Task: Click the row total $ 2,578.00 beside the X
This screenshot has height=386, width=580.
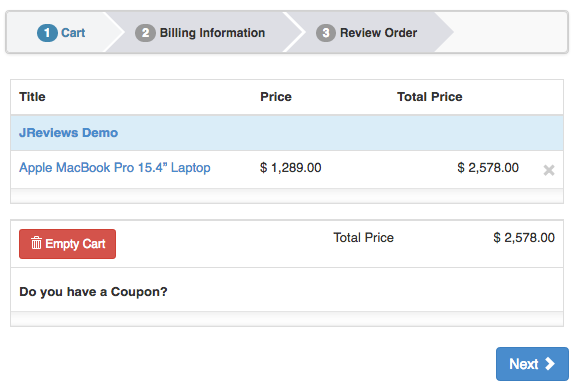Action: 488,167
